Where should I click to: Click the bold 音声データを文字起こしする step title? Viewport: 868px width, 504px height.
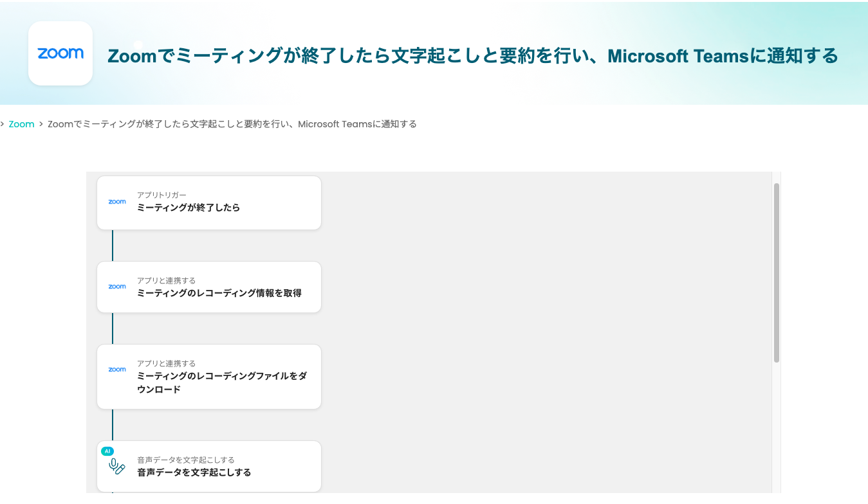pos(194,473)
